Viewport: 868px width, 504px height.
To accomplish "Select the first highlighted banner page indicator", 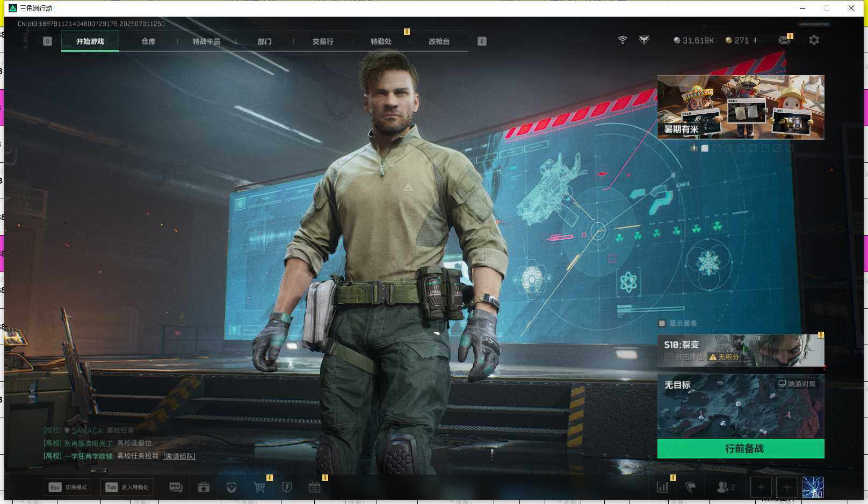I will pyautogui.click(x=705, y=148).
